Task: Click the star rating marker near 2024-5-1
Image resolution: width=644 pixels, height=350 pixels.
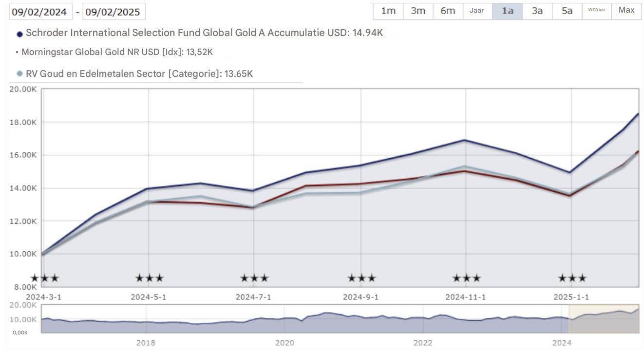Action: [x=150, y=278]
